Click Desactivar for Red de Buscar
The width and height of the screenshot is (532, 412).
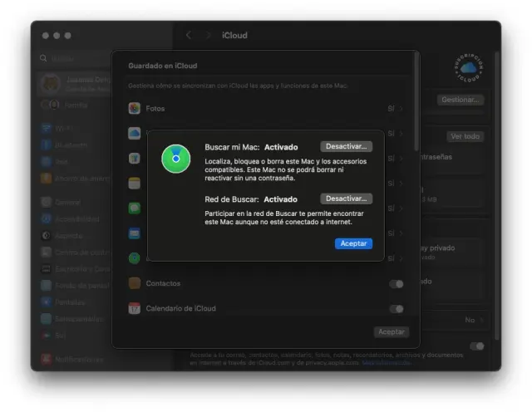(x=346, y=199)
